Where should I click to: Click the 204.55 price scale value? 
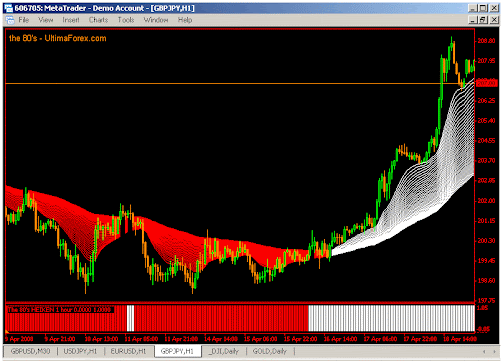pyautogui.click(x=486, y=141)
